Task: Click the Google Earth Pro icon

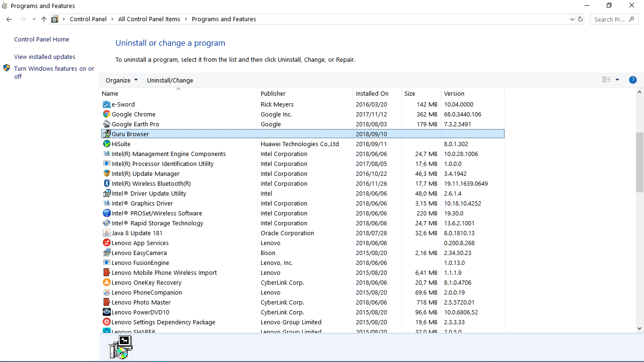Action: 107,124
